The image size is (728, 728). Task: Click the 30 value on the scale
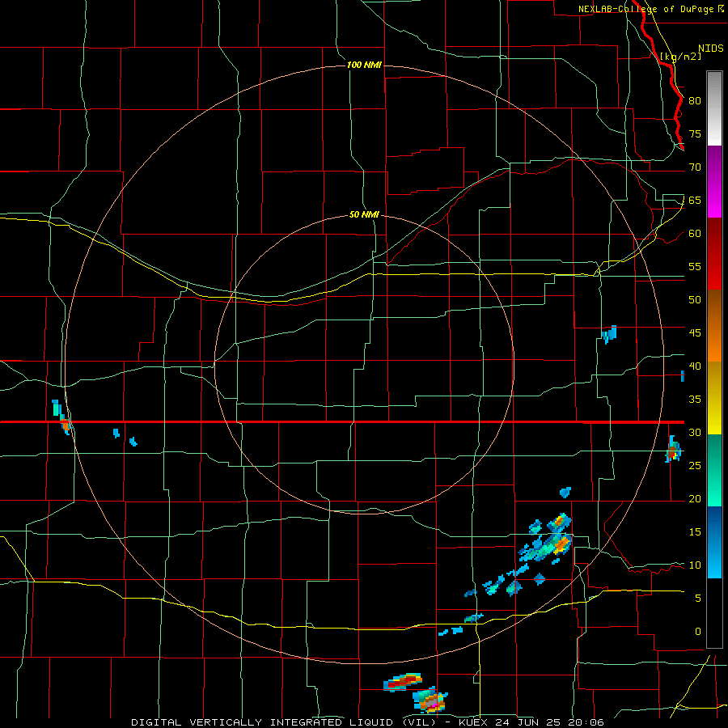(695, 432)
